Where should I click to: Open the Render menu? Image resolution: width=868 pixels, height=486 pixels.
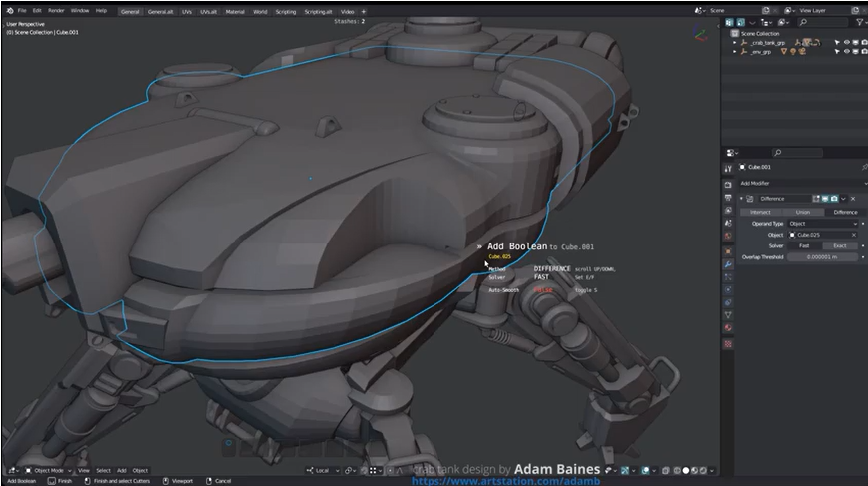point(56,11)
